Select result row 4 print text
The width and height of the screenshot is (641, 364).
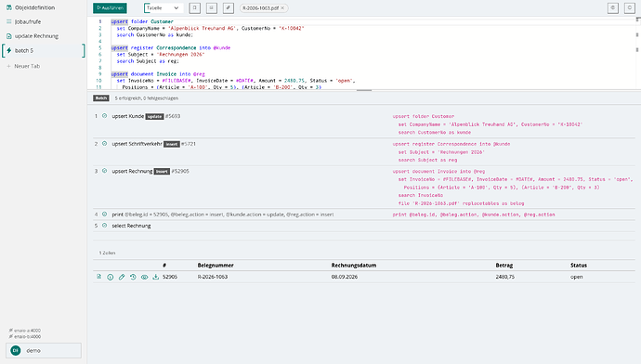click(x=223, y=214)
